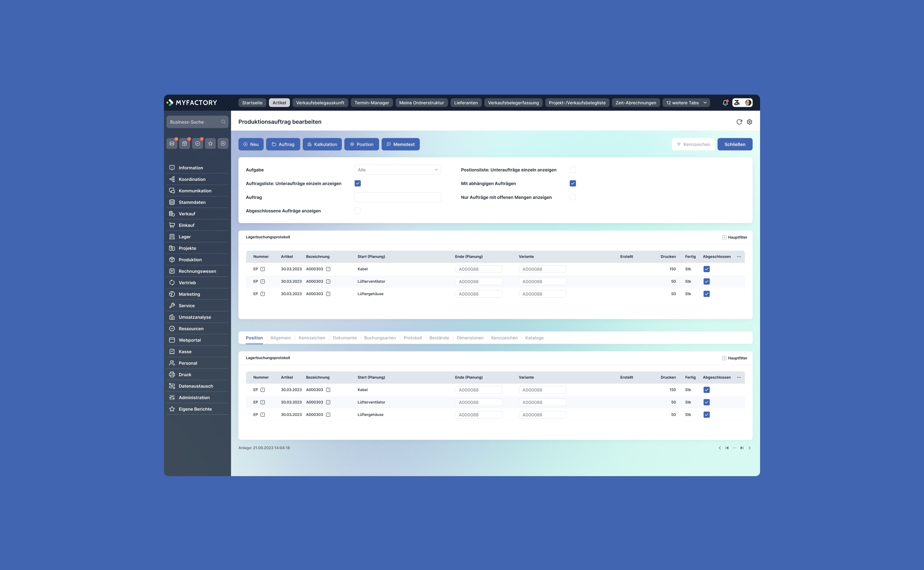
Task: Go to previous record arrow in footer
Action: tap(720, 448)
